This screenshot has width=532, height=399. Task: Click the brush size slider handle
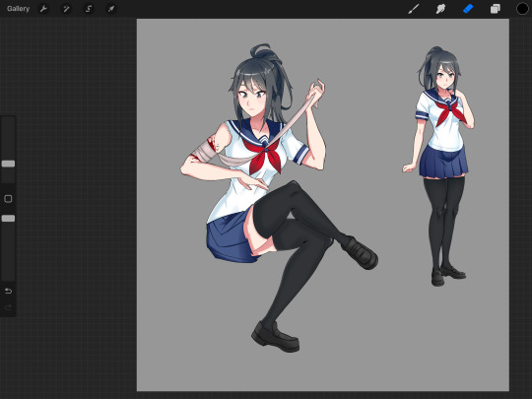coord(8,164)
